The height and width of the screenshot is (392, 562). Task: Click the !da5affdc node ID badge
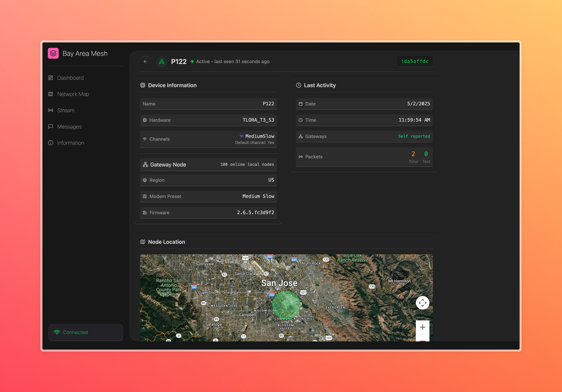coord(415,61)
